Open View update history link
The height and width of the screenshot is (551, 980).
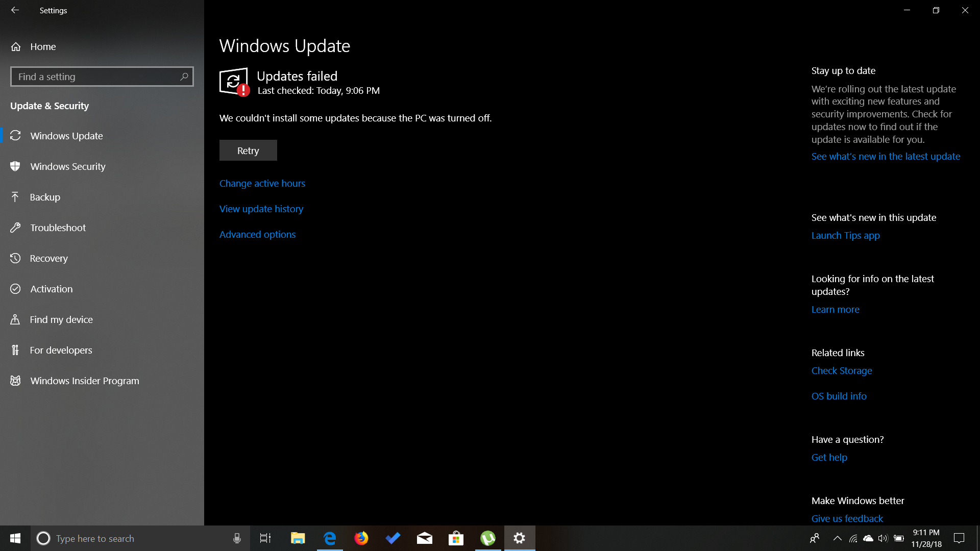(x=261, y=209)
